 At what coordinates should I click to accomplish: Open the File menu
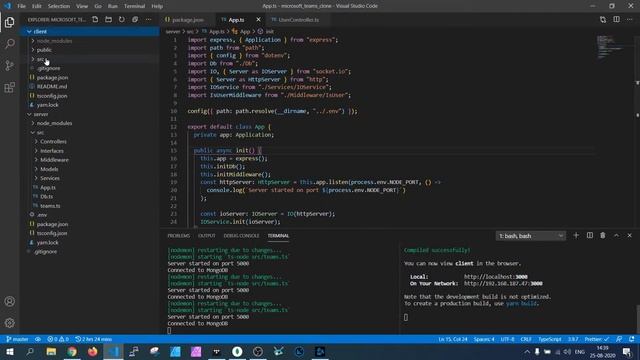click(x=21, y=6)
